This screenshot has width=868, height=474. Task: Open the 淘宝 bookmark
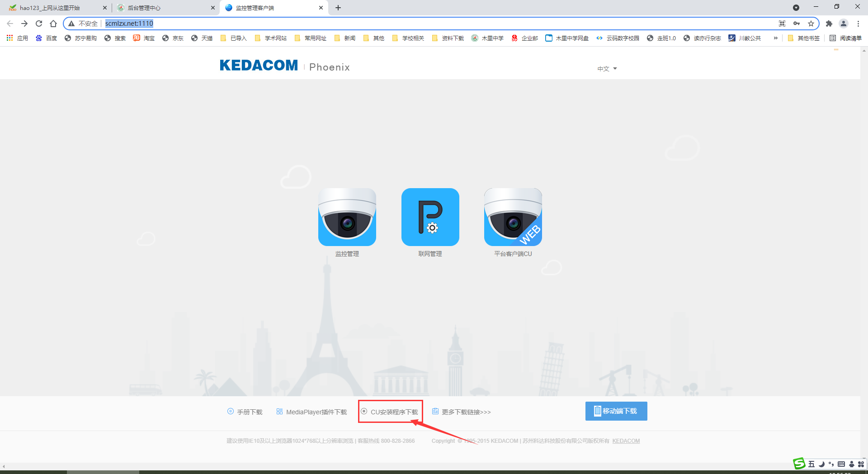click(x=144, y=38)
